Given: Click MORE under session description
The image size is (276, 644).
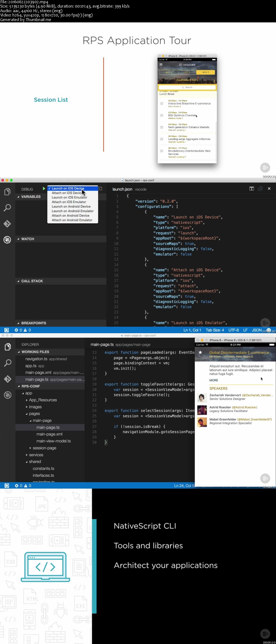Looking at the screenshot, I should click(214, 380).
